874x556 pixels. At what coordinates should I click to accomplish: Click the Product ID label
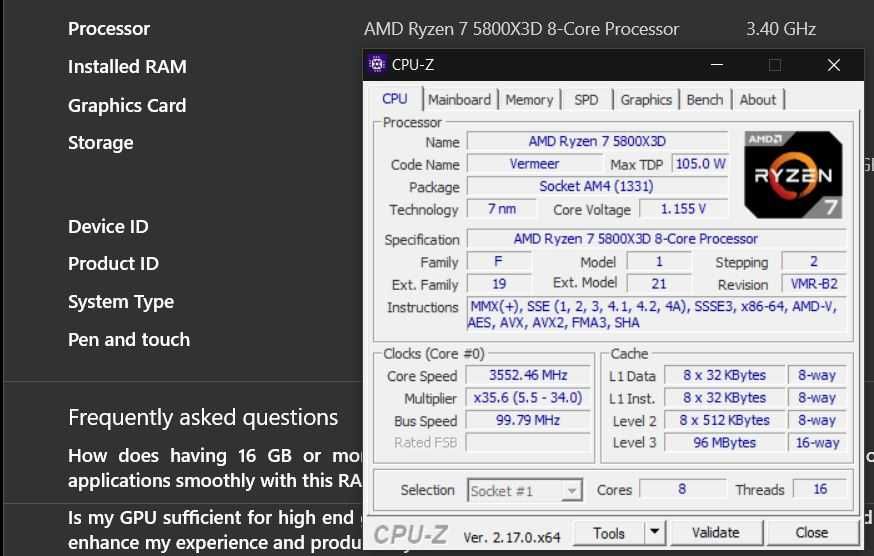pyautogui.click(x=113, y=263)
